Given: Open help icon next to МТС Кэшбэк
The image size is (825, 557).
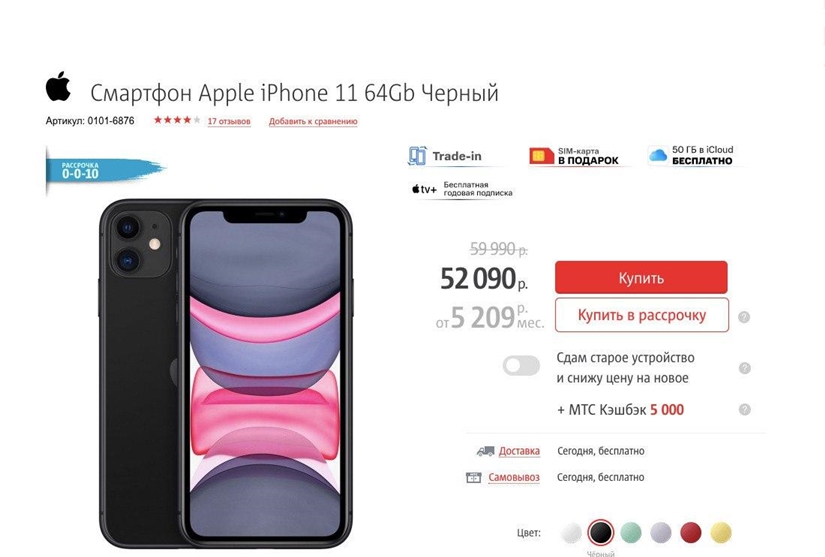Looking at the screenshot, I should point(744,409).
